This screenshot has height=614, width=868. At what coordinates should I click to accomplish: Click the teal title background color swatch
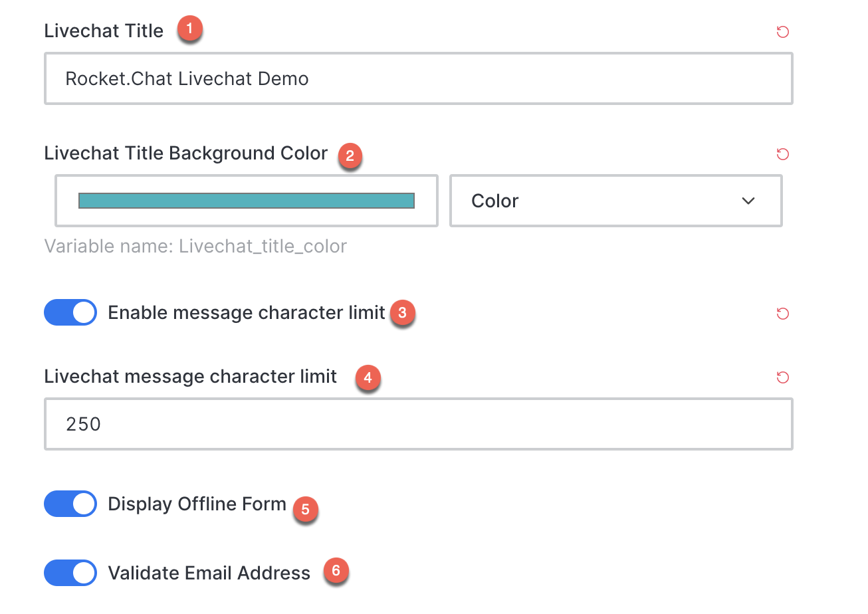click(x=247, y=201)
